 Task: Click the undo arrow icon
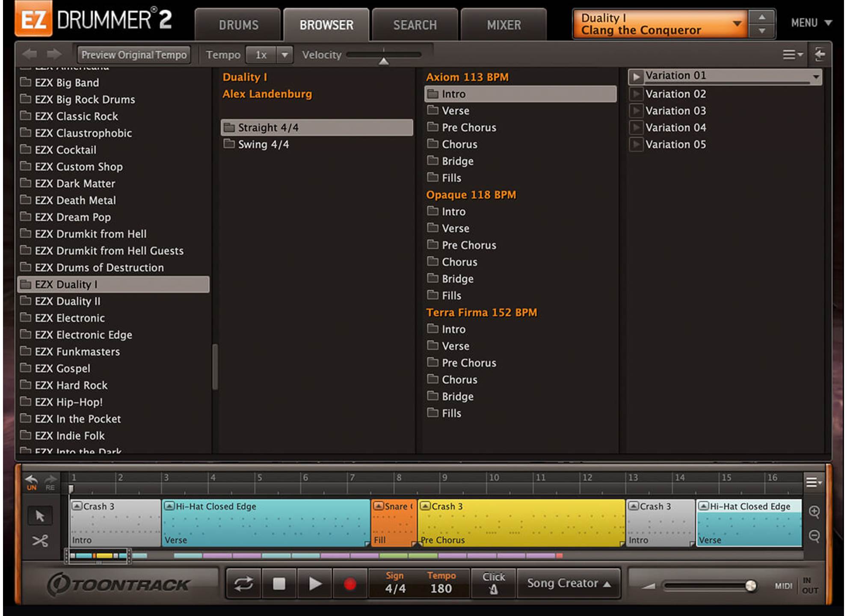tap(32, 480)
